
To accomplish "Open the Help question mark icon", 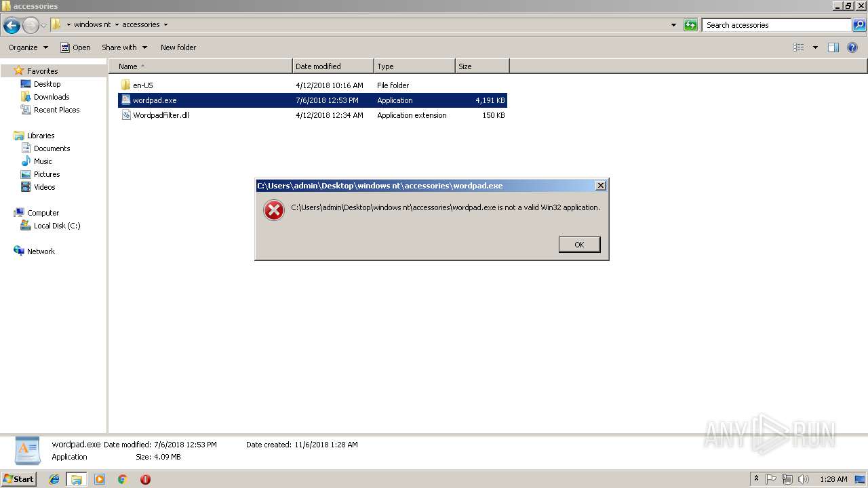I will click(x=852, y=47).
